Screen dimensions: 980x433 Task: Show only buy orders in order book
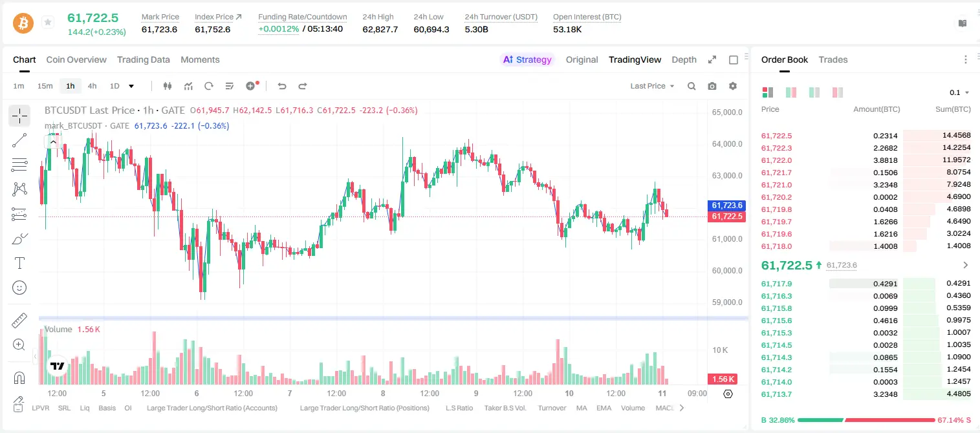(x=814, y=92)
